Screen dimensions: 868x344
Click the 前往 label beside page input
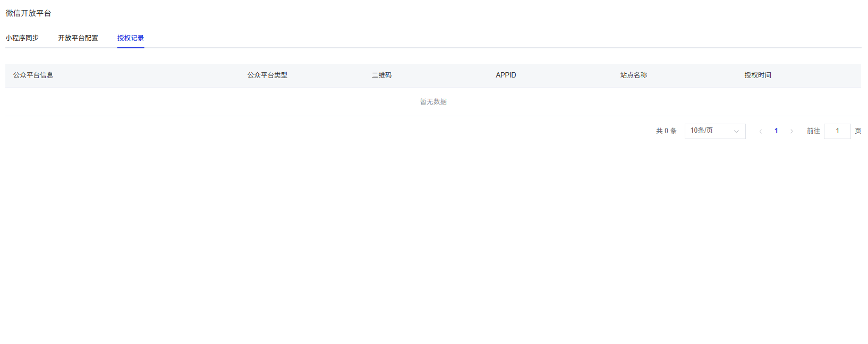pyautogui.click(x=813, y=131)
